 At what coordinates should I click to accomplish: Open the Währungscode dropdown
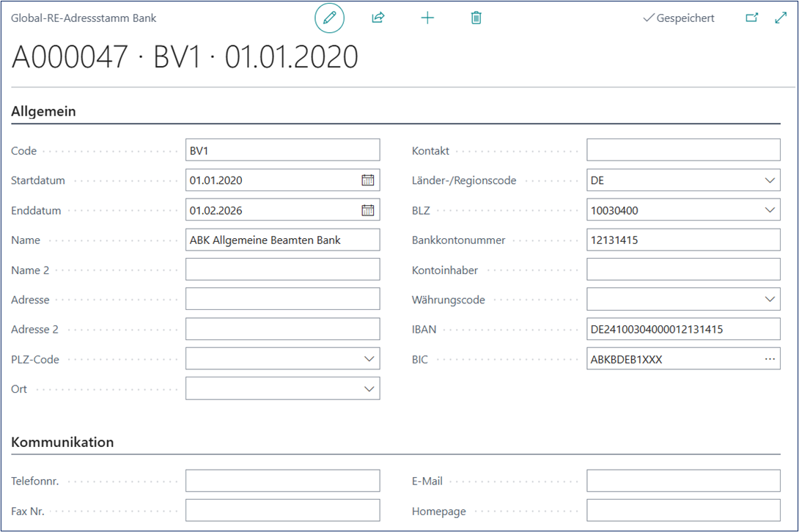click(x=770, y=300)
